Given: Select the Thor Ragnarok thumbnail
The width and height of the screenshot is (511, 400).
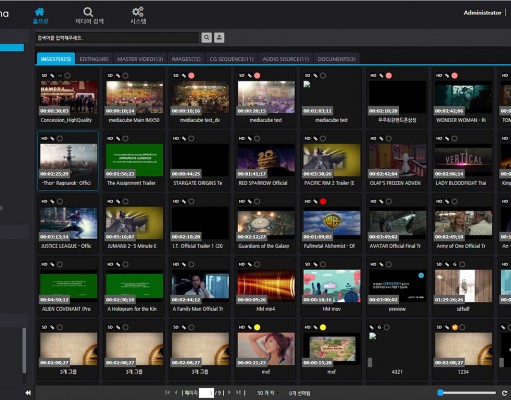Looking at the screenshot, I should pyautogui.click(x=68, y=160).
